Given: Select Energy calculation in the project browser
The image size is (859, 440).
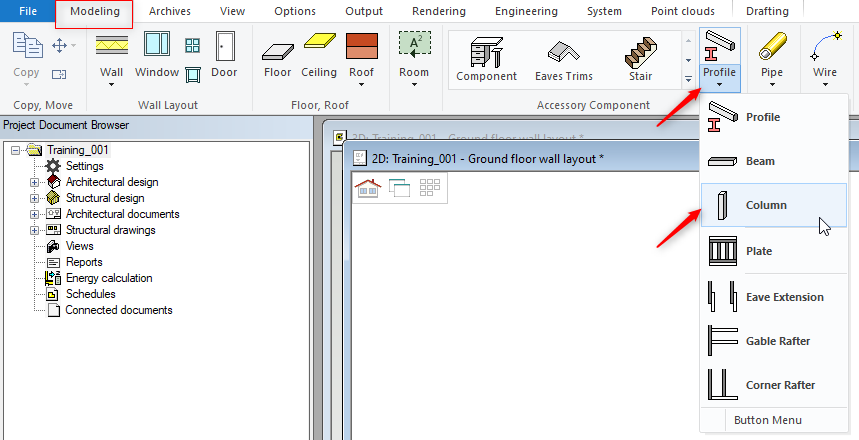Looking at the screenshot, I should (108, 278).
